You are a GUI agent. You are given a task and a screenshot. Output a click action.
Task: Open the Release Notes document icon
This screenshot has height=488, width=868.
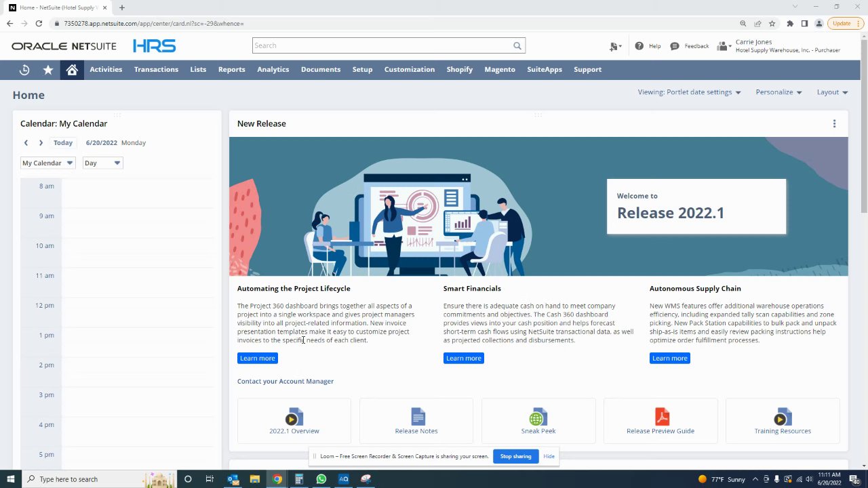coord(418,416)
